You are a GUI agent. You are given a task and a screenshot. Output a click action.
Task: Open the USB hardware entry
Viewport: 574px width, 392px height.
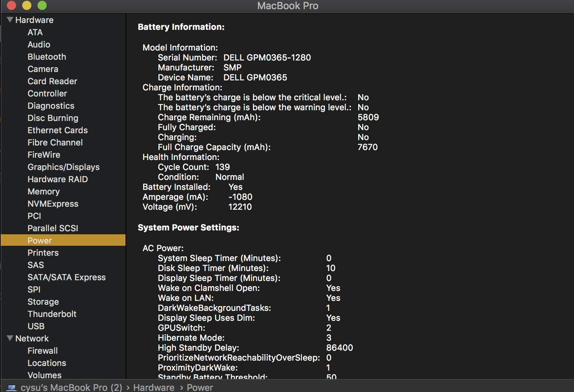point(36,326)
